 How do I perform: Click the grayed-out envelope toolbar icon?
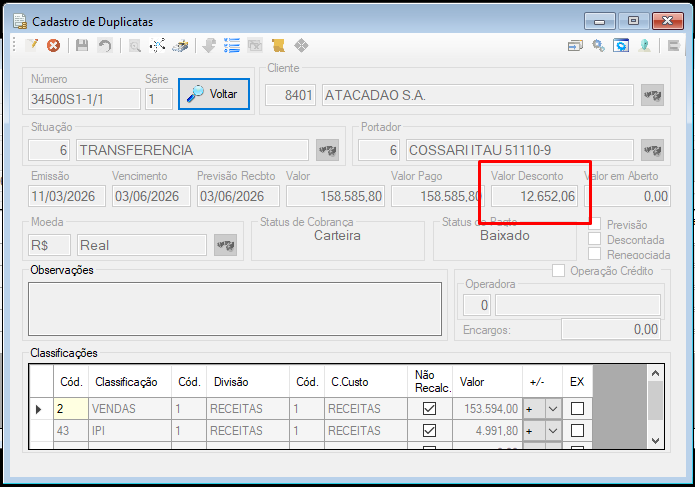[x=255, y=45]
